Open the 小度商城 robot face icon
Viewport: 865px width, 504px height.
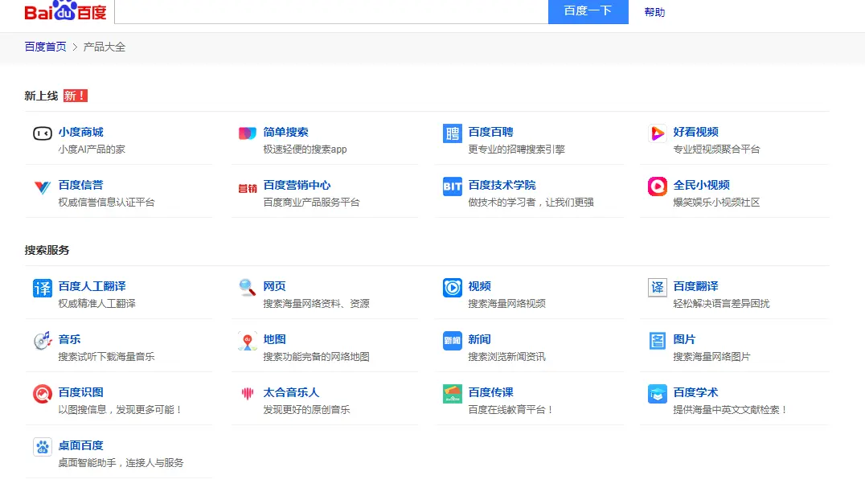(43, 133)
